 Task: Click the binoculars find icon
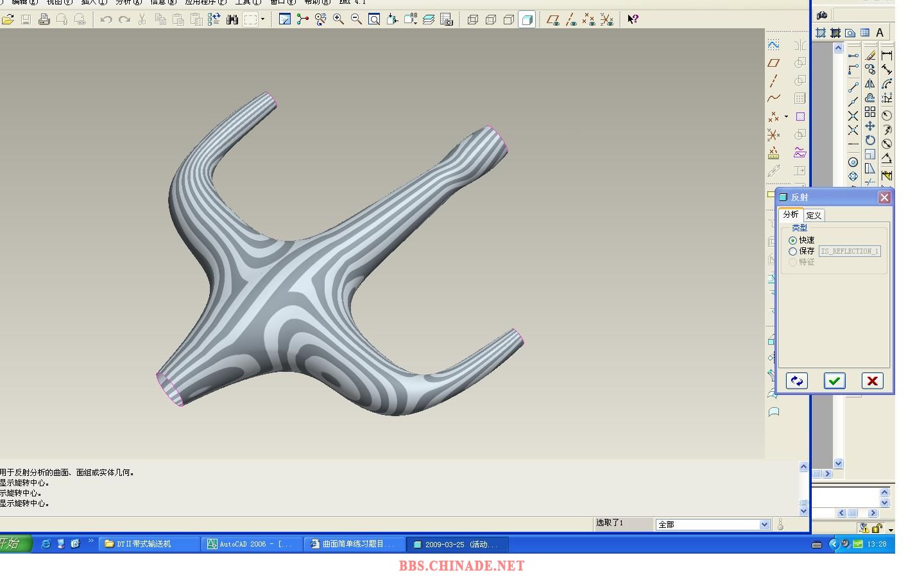coord(232,19)
